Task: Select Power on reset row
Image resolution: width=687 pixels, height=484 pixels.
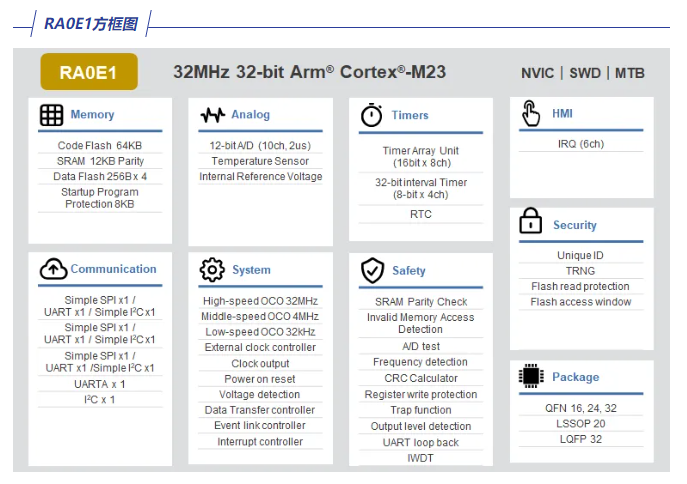Action: 260,379
